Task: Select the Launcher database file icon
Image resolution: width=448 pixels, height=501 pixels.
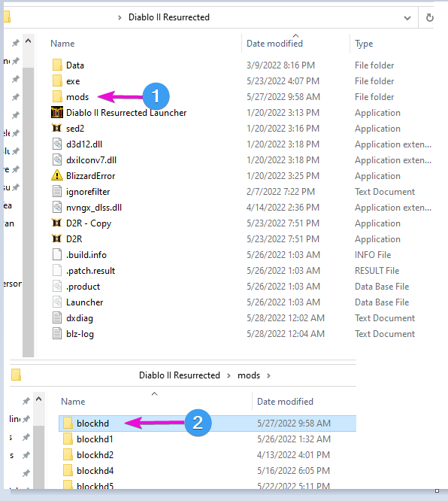Action: [57, 302]
